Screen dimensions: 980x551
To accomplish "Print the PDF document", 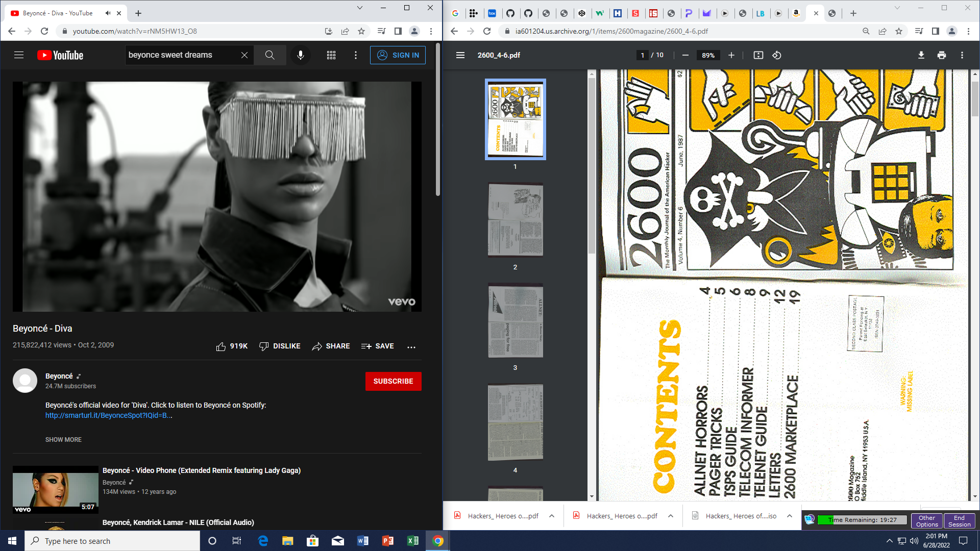I will 942,55.
